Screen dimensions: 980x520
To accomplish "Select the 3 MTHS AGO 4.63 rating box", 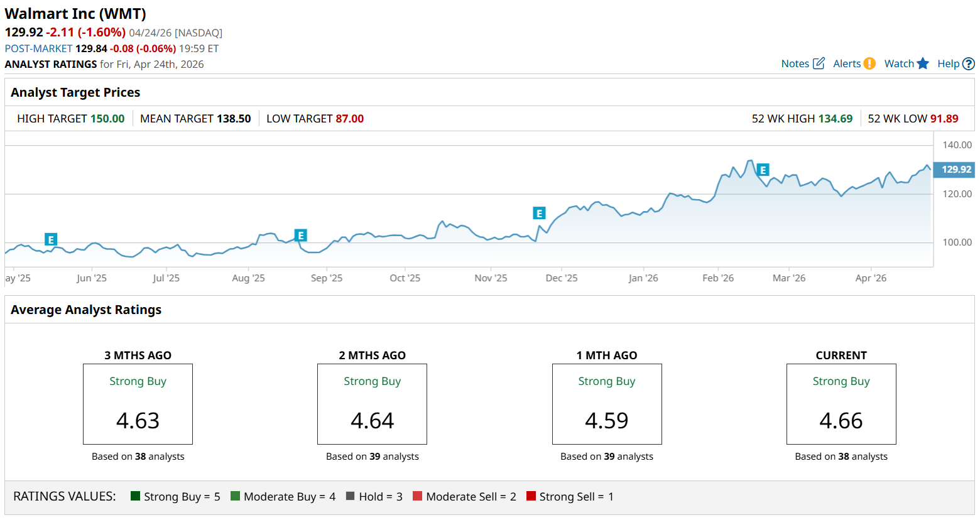I will point(138,404).
